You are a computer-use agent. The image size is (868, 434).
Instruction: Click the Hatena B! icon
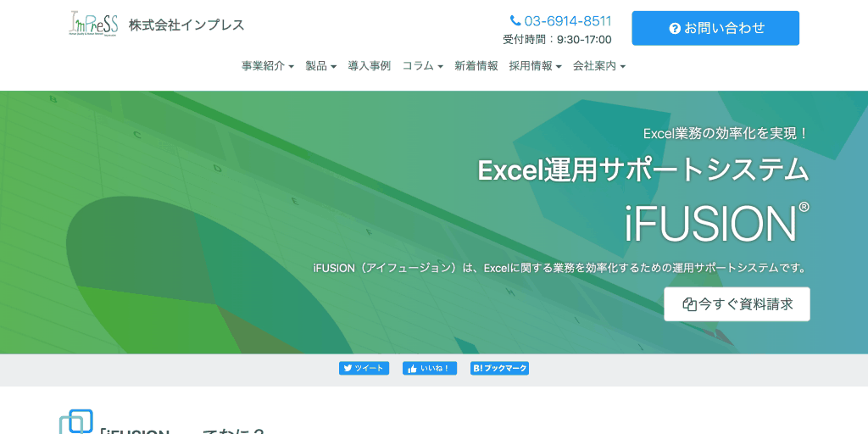click(478, 368)
